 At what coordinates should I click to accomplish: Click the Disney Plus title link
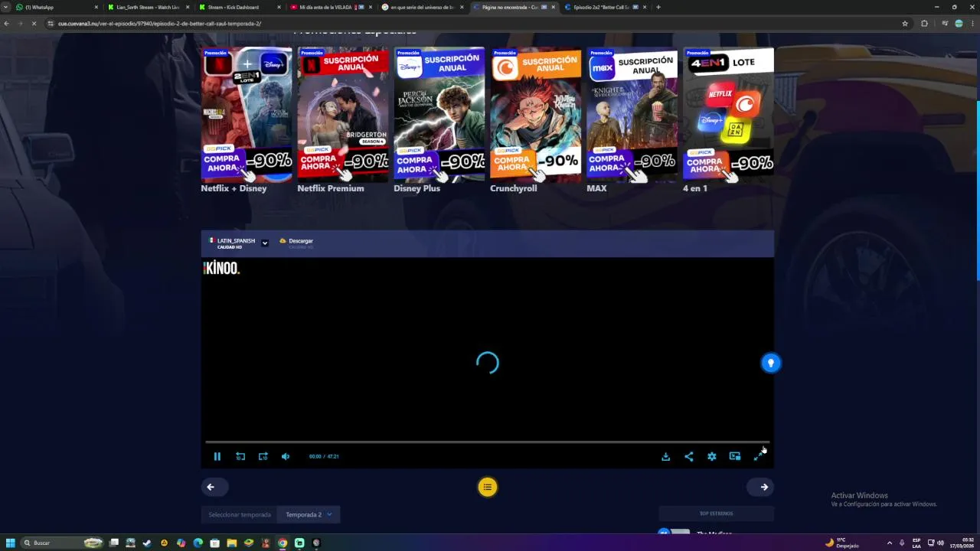(x=416, y=188)
